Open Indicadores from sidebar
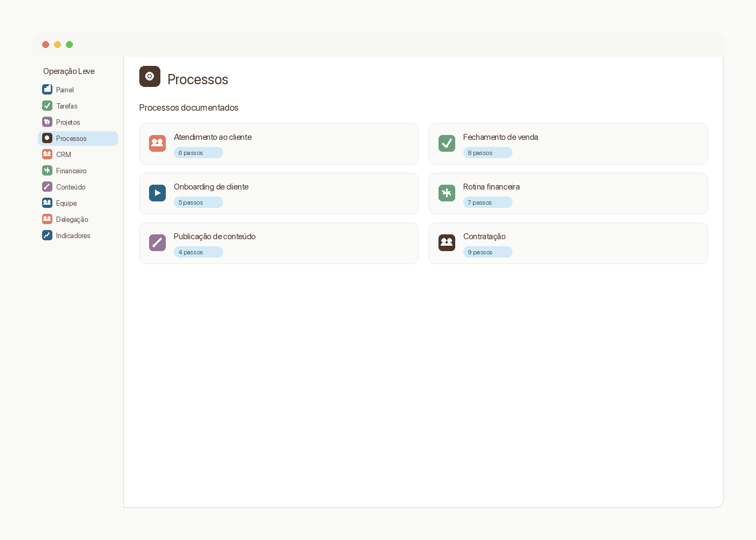756x540 pixels. [x=78, y=235]
